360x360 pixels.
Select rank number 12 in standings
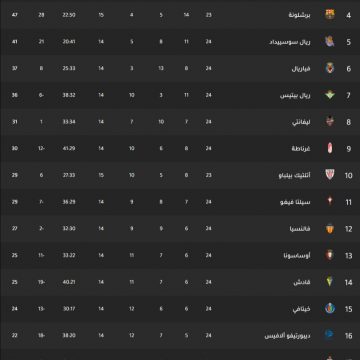point(348,229)
